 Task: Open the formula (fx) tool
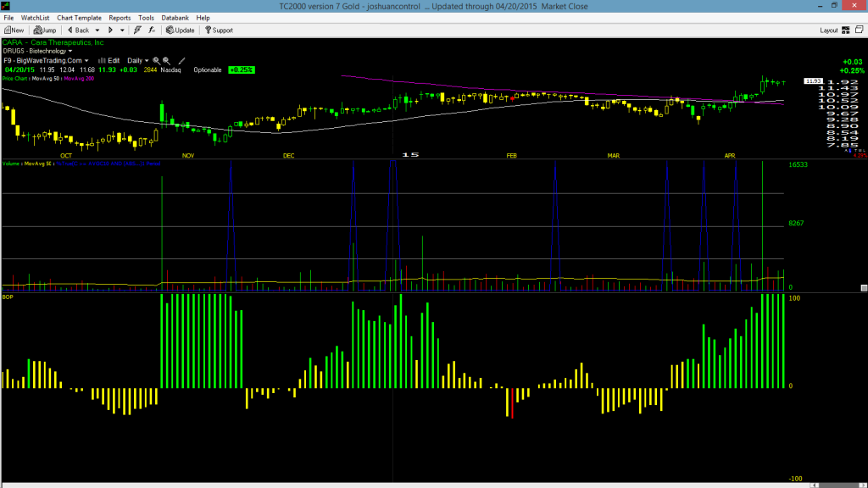[x=152, y=30]
